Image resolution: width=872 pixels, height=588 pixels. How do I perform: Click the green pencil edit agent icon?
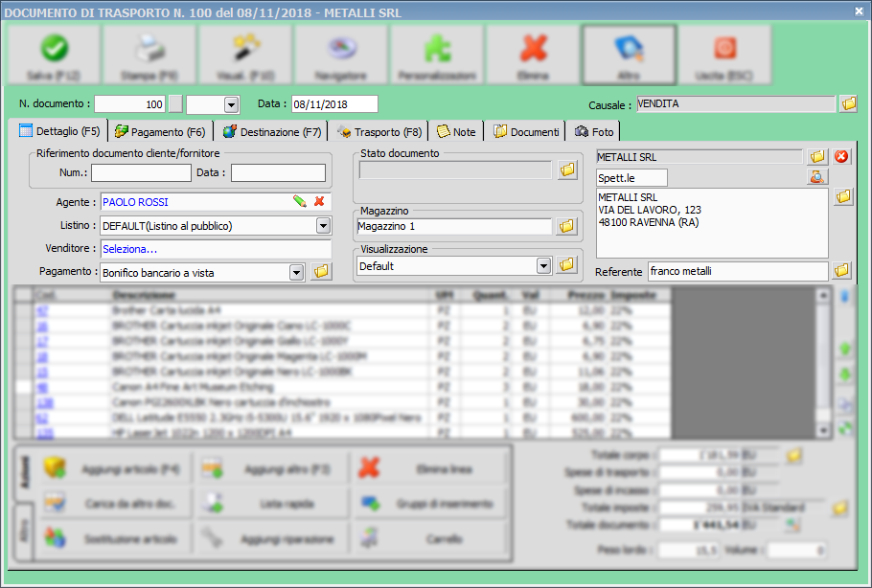pos(300,202)
